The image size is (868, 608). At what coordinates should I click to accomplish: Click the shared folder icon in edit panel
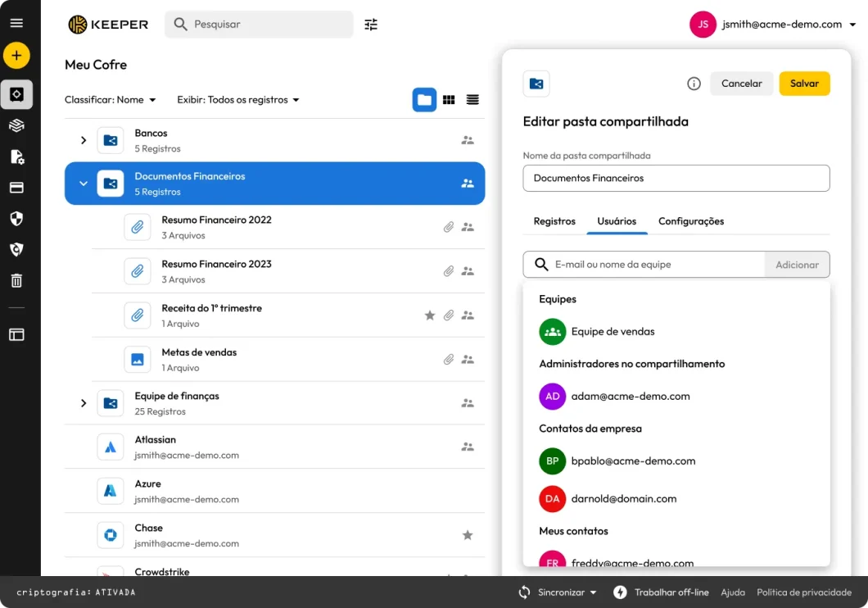tap(536, 84)
